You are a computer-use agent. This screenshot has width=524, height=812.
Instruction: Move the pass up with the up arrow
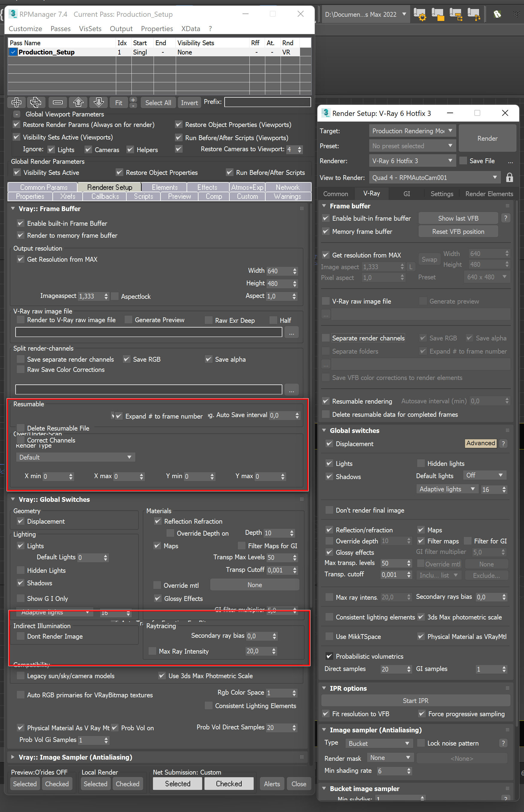(x=78, y=102)
